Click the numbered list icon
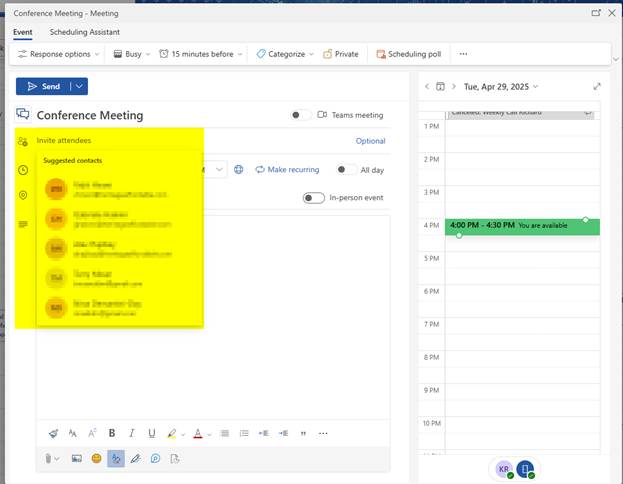Viewport: 623px width, 484px height. click(x=244, y=433)
